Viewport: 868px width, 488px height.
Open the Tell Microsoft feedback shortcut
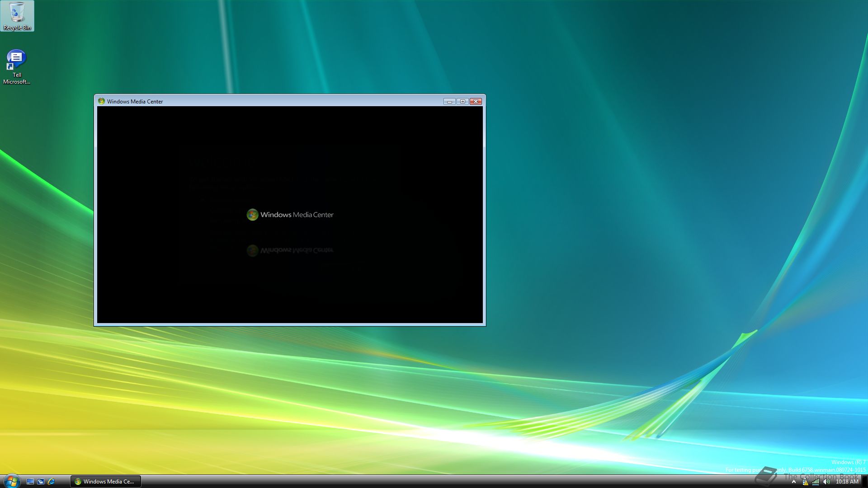click(17, 67)
